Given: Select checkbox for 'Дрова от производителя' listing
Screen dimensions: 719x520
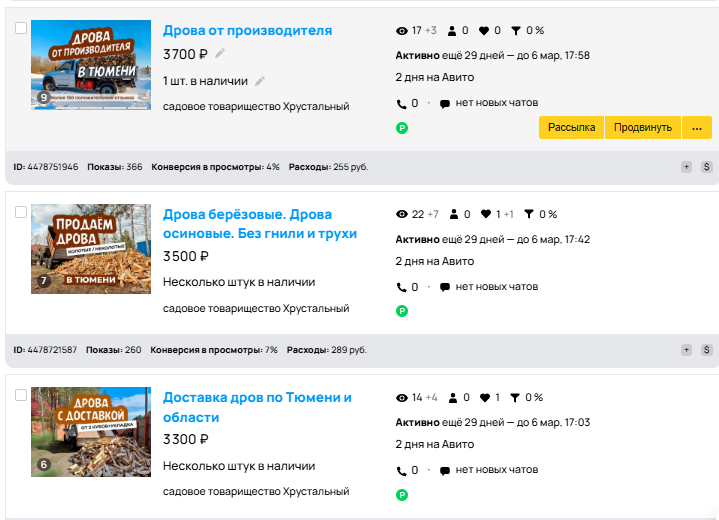Looking at the screenshot, I should pyautogui.click(x=21, y=28).
